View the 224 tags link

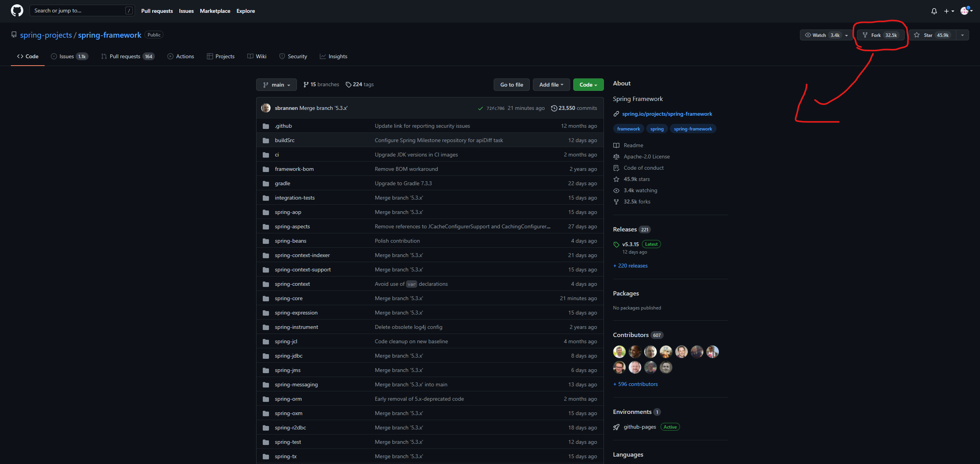click(359, 85)
